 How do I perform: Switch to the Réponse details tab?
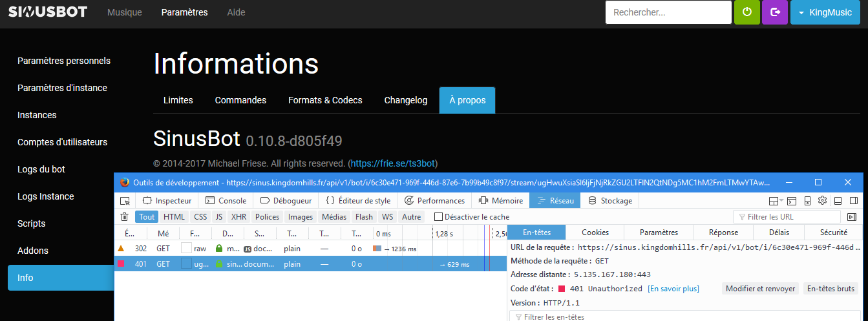tap(723, 233)
